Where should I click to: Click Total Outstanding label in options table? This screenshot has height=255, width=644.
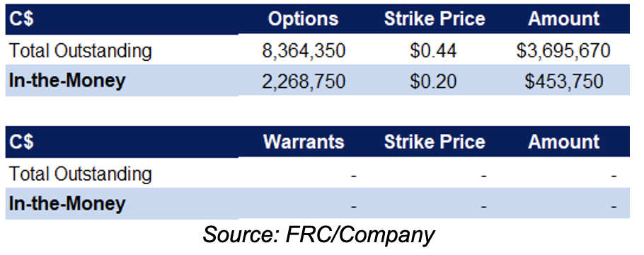tap(81, 51)
